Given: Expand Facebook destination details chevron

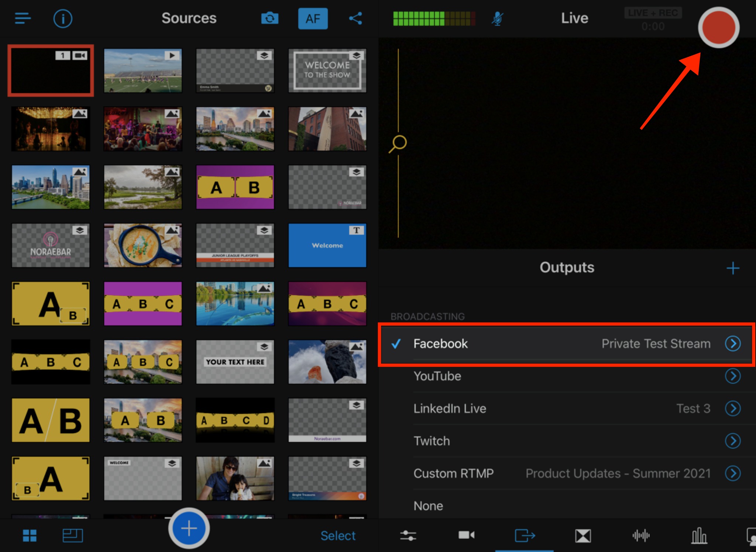Looking at the screenshot, I should point(732,344).
